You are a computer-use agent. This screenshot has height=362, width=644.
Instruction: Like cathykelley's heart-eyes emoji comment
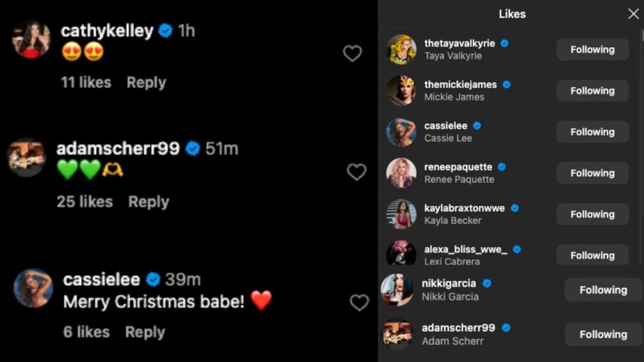pyautogui.click(x=352, y=53)
